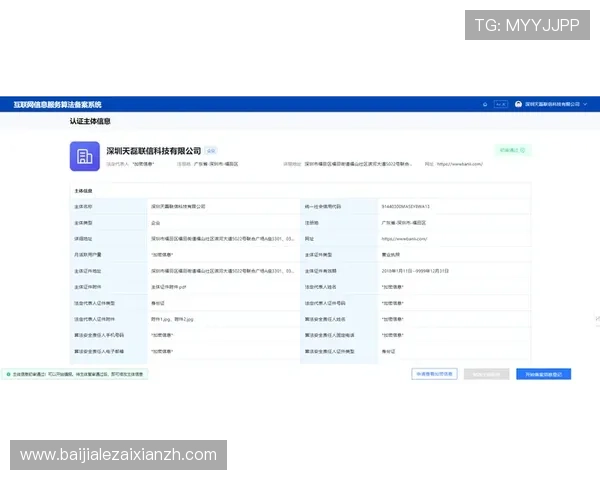Open the 网址 link in the table
Image resolution: width=600 pixels, height=480 pixels.
[404, 238]
